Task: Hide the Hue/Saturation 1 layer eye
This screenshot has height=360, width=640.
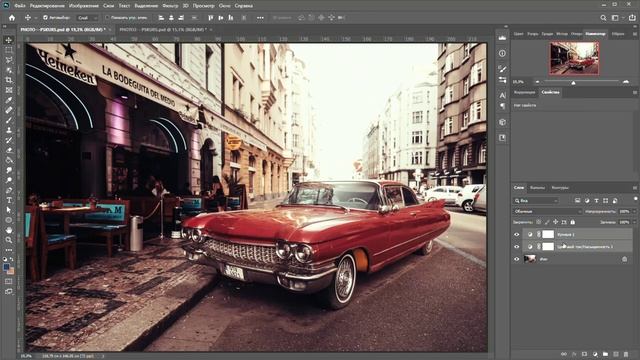Action: tap(517, 247)
